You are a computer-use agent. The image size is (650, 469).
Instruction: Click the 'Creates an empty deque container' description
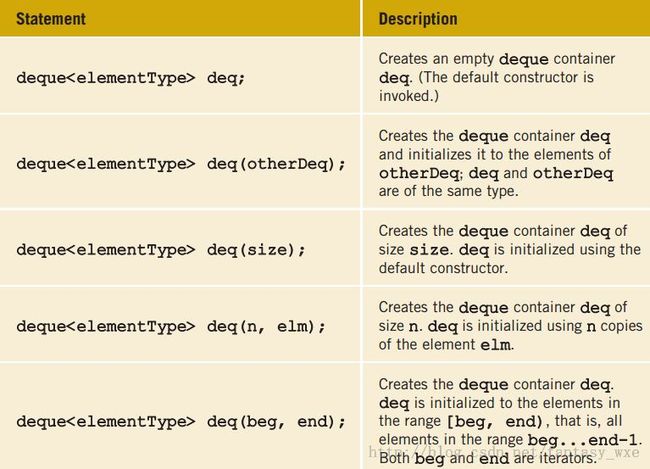tap(497, 59)
